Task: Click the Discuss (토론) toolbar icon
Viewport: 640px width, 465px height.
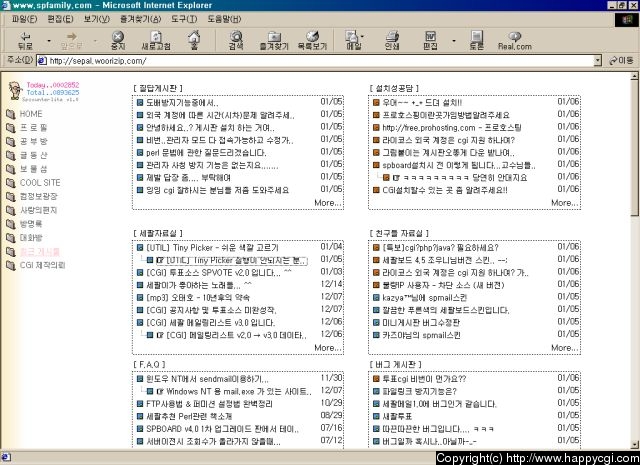Action: point(476,40)
